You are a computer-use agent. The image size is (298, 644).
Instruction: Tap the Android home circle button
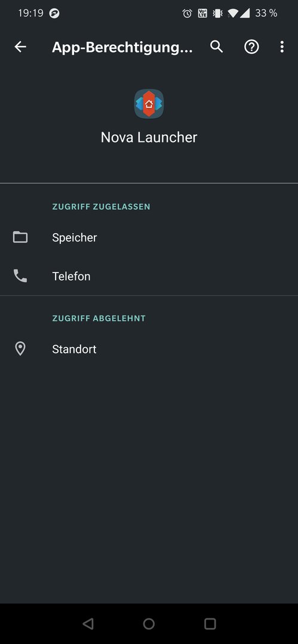(x=149, y=624)
